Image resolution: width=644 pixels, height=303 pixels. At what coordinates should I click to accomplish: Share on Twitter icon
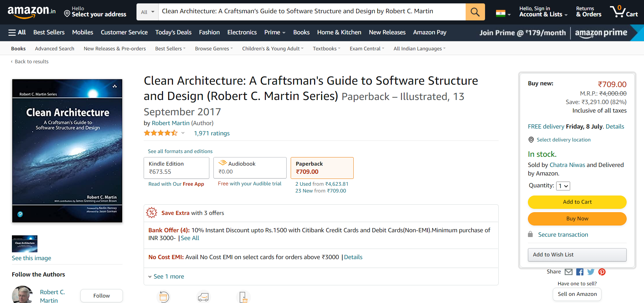591,272
